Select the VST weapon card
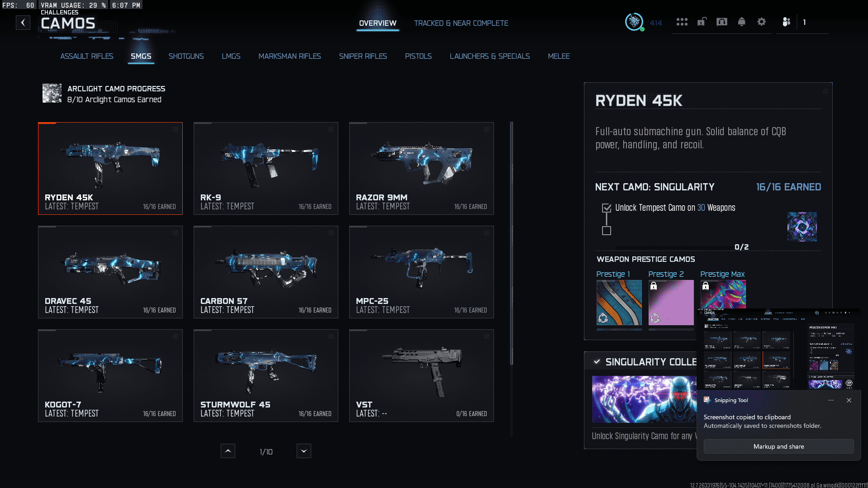 pyautogui.click(x=421, y=375)
